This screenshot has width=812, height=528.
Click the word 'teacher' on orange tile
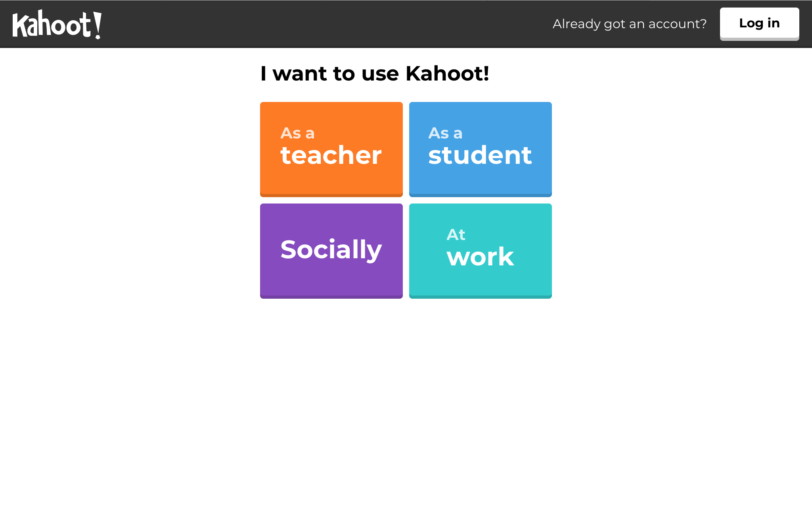point(331,155)
